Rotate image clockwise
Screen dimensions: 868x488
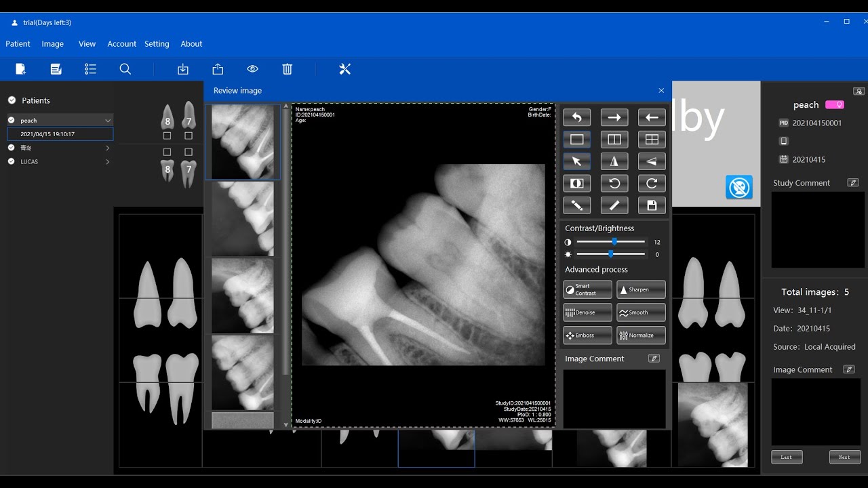click(x=652, y=183)
